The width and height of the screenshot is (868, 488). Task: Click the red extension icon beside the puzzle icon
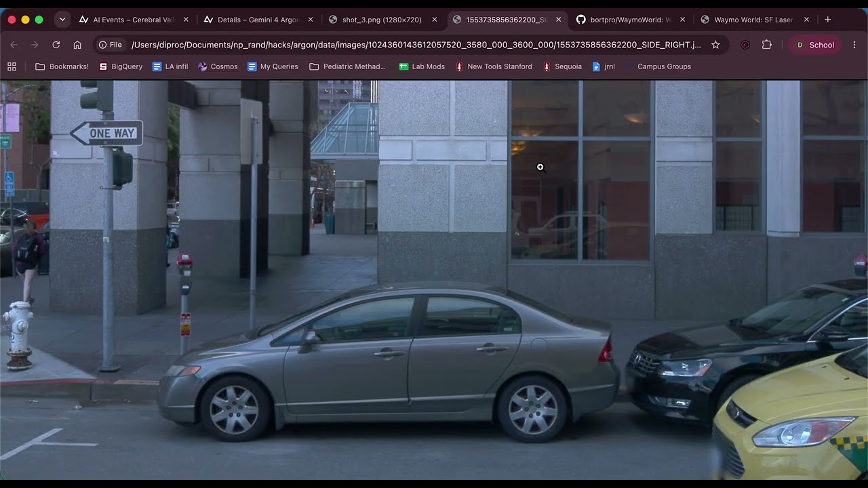click(745, 45)
